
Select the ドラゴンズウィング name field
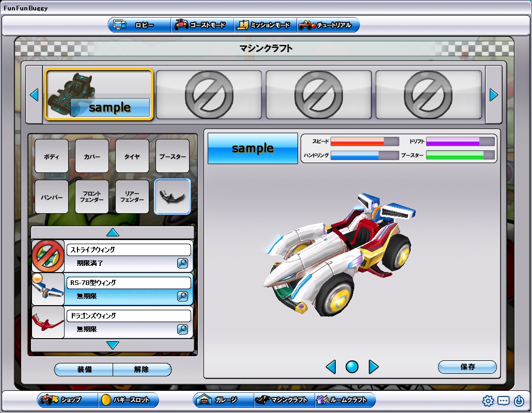pyautogui.click(x=129, y=315)
